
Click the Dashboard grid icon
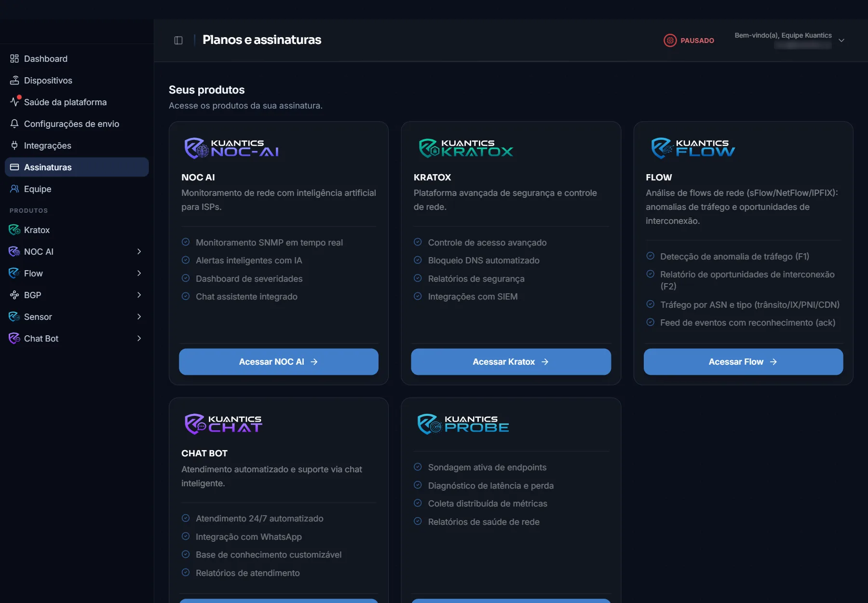point(14,58)
